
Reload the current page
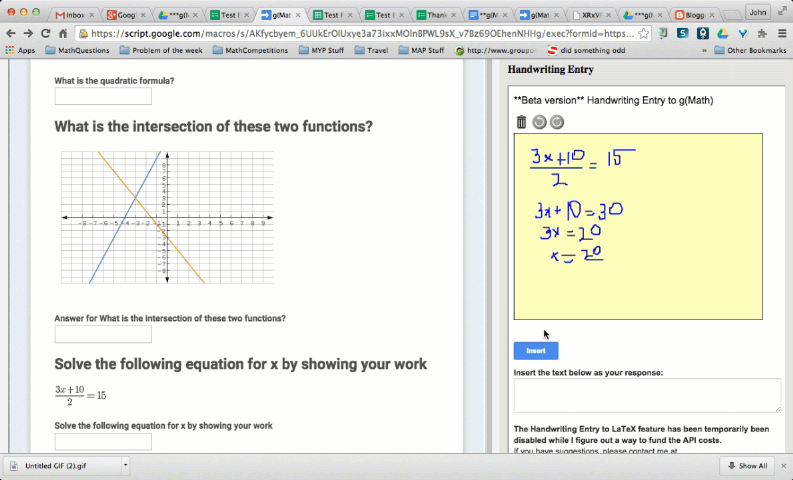[x=46, y=33]
